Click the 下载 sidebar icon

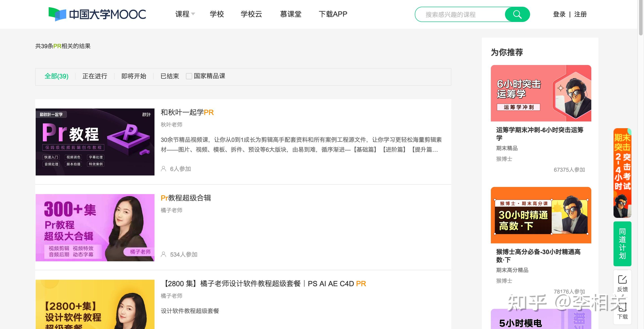[x=622, y=311]
